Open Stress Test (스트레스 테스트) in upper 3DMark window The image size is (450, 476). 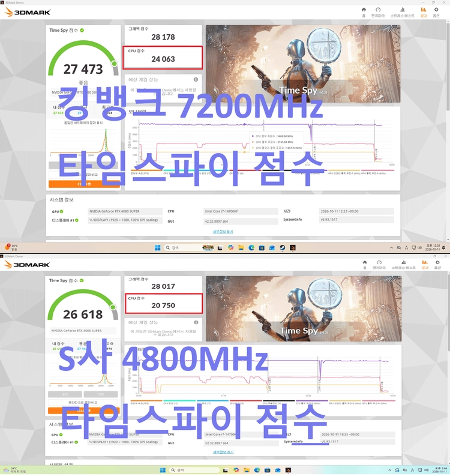pyautogui.click(x=402, y=12)
